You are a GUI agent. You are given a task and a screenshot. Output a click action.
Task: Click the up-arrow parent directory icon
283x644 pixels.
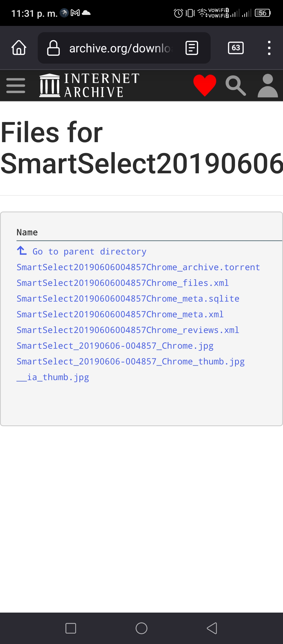22,251
